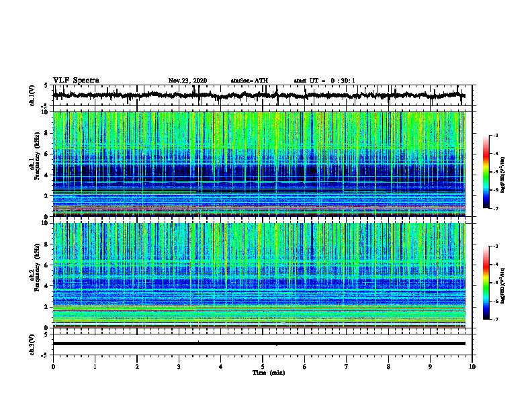This screenshot has height=411, width=532.
Task: Select the date label "Nov.23, 2020"
Action: [187, 81]
